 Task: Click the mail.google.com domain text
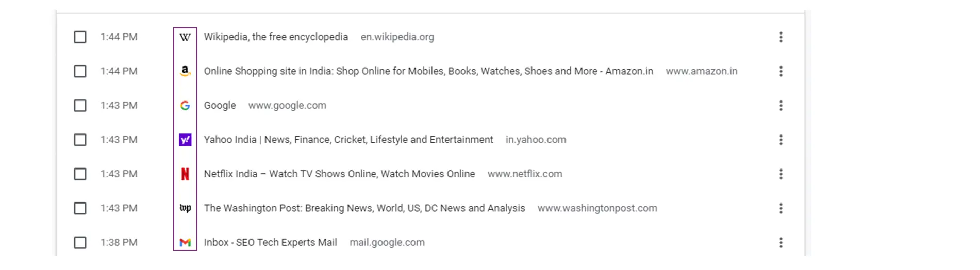[387, 242]
